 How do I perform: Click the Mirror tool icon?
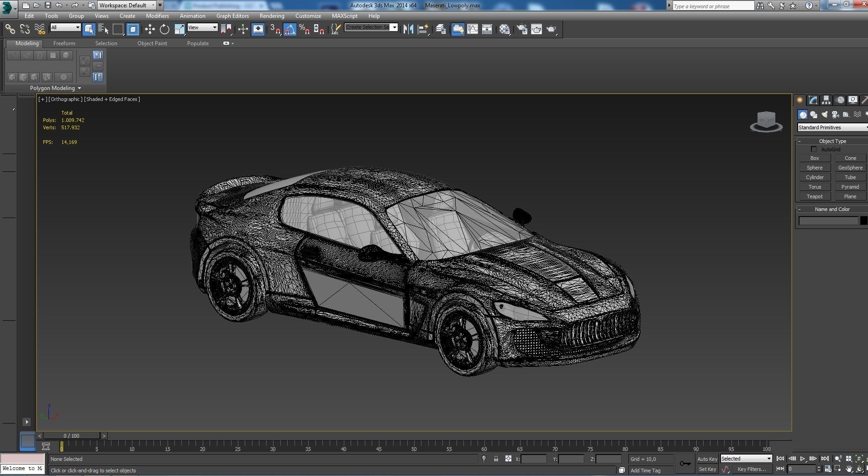[x=408, y=29]
